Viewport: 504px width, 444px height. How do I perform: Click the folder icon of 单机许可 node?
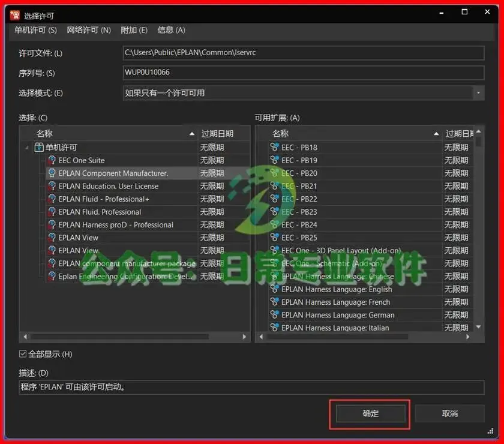pyautogui.click(x=39, y=147)
